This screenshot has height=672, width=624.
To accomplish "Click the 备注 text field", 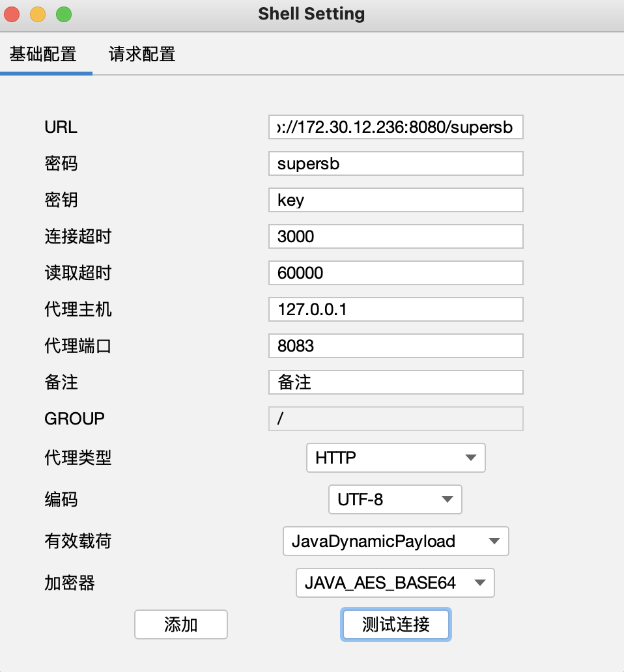I will [x=395, y=383].
